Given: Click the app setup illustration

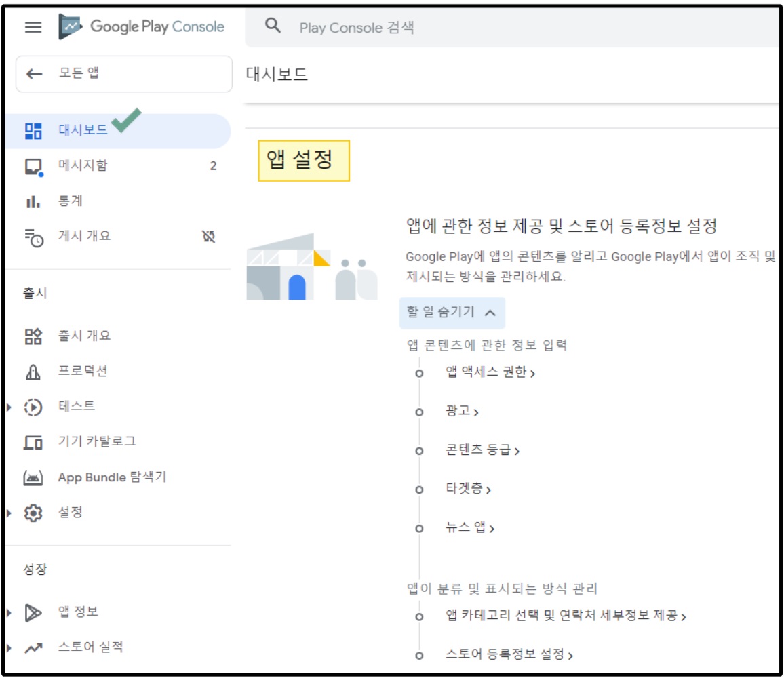Looking at the screenshot, I should 312,266.
